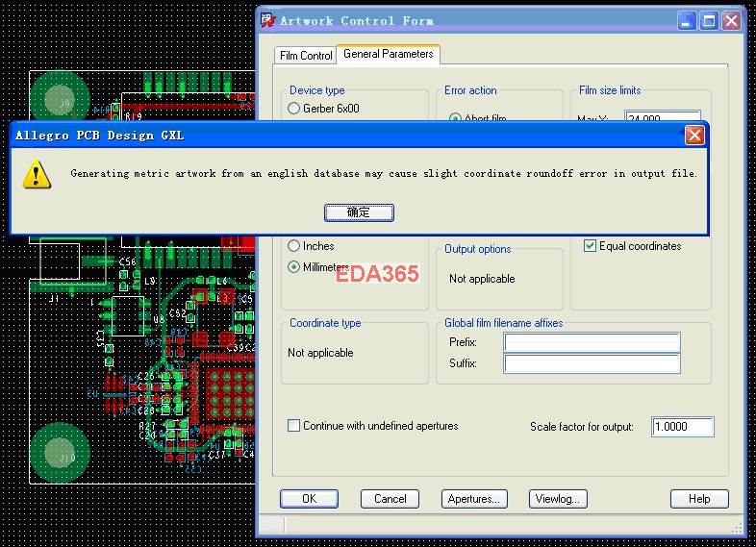Click the Cancel button
Viewport: 756px width, 547px height.
[391, 499]
